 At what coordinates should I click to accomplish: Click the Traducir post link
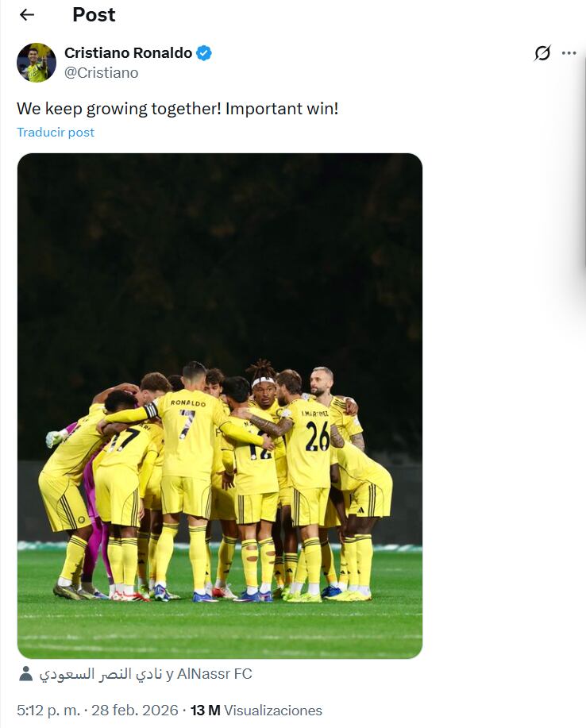[56, 133]
